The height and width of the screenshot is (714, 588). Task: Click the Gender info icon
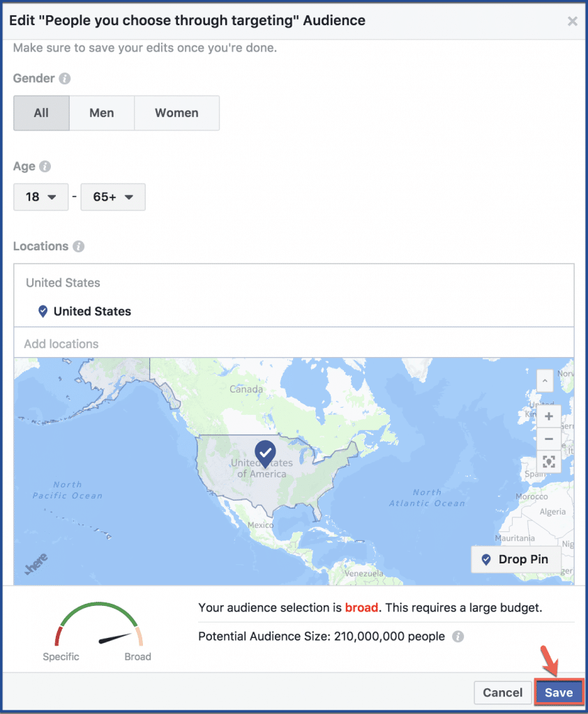[x=65, y=79]
